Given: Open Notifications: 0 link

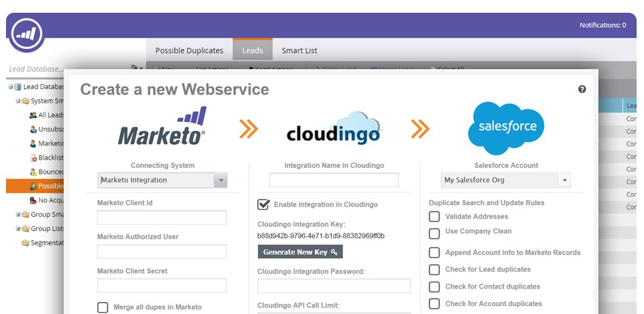Looking at the screenshot, I should 602,25.
